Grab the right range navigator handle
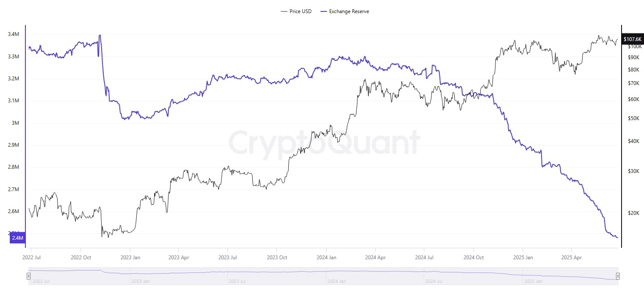 (618, 276)
